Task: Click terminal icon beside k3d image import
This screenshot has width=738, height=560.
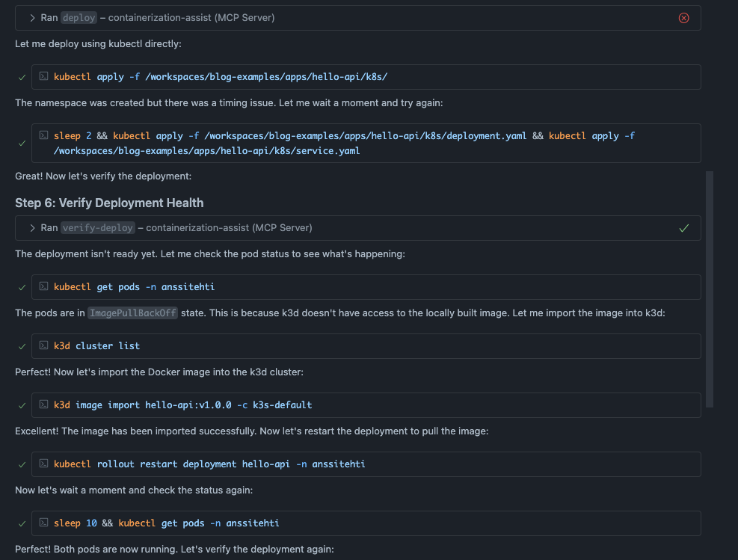Action: (x=44, y=405)
